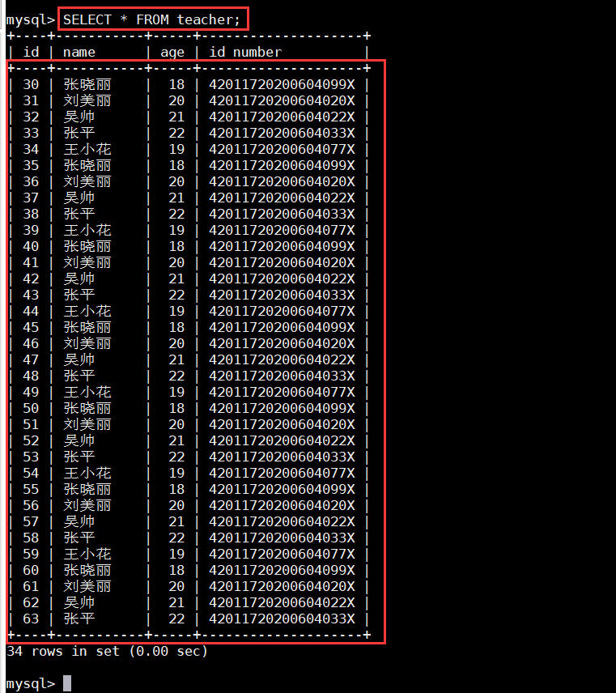The image size is (616, 693).
Task: Click row with id 30
Action: pos(189,84)
